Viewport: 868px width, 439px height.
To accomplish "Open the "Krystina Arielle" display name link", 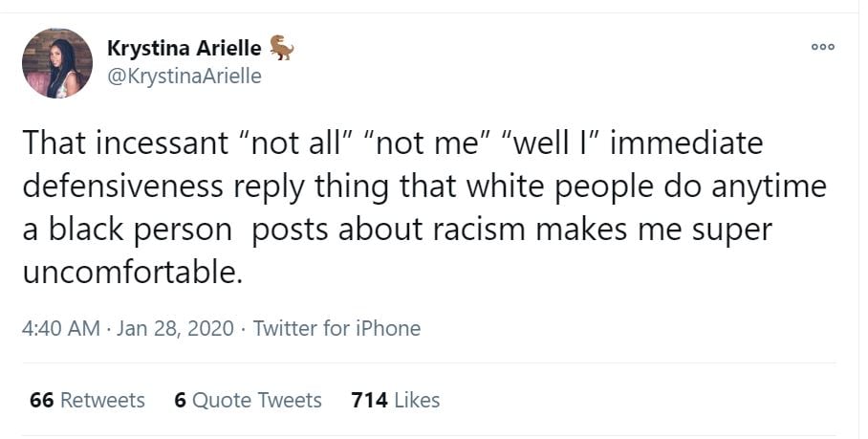I will (184, 50).
